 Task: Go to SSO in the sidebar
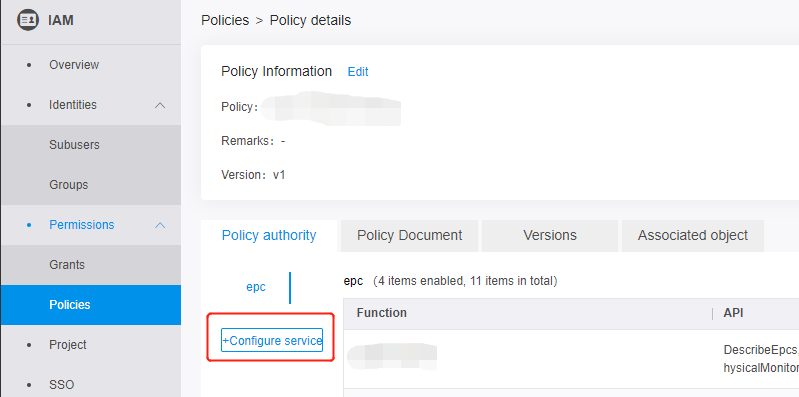tap(62, 385)
